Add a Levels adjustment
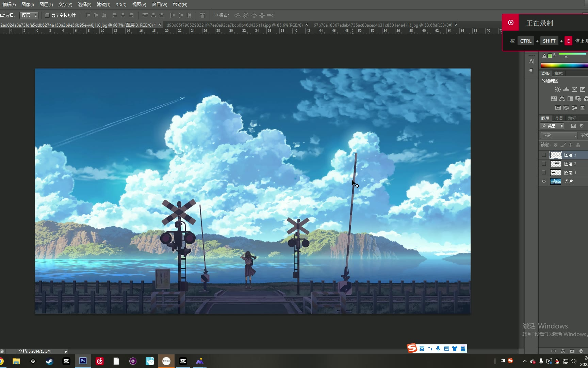The height and width of the screenshot is (368, 588). (566, 90)
